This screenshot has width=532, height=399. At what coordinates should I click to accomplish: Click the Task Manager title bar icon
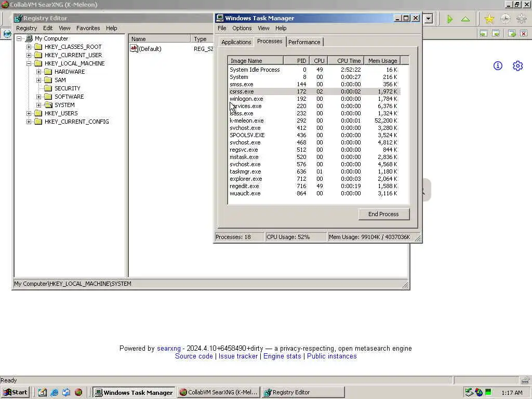click(x=220, y=18)
